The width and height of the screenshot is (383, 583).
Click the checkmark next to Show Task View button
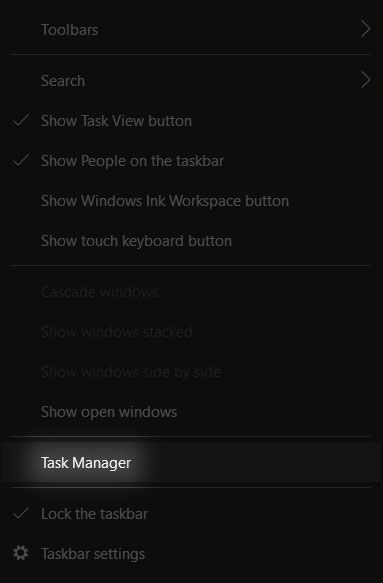21,120
